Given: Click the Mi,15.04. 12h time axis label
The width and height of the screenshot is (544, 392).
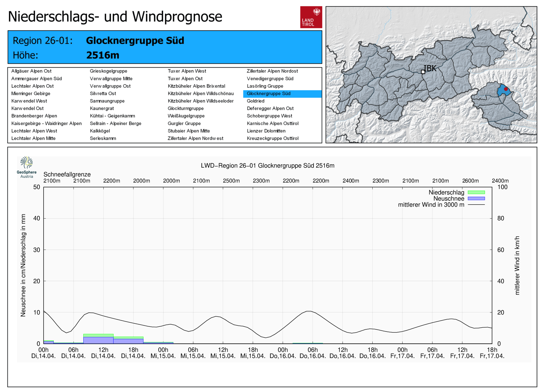Looking at the screenshot, I should (223, 353).
